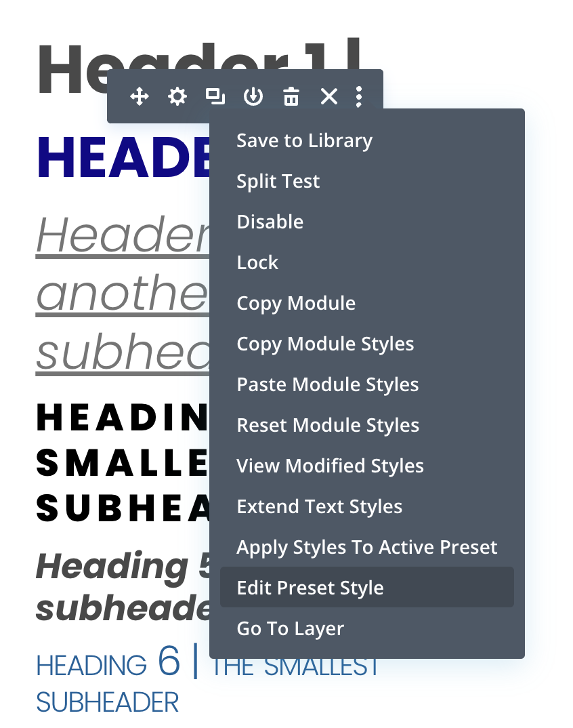The height and width of the screenshot is (728, 573).
Task: Choose Lock from the module menu
Action: 257,262
